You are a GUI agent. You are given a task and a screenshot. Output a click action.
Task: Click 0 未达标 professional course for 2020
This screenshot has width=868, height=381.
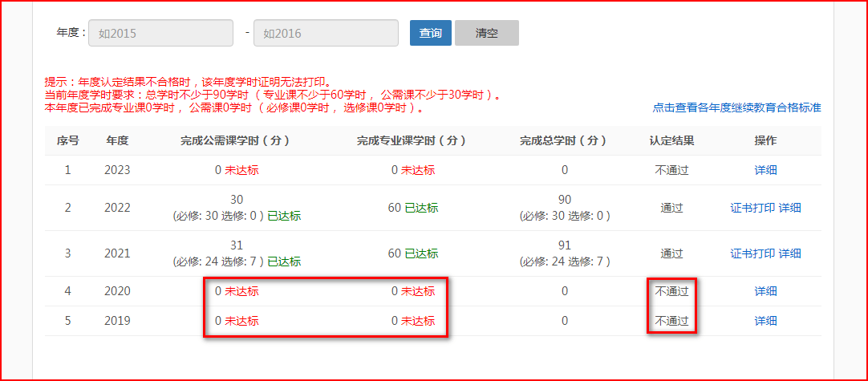pyautogui.click(x=413, y=290)
